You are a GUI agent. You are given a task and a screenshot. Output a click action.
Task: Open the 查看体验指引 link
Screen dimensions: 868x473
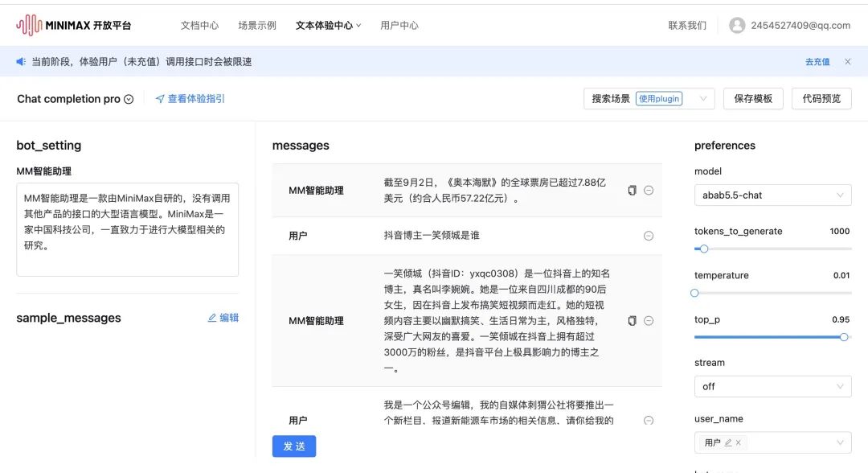pos(190,99)
